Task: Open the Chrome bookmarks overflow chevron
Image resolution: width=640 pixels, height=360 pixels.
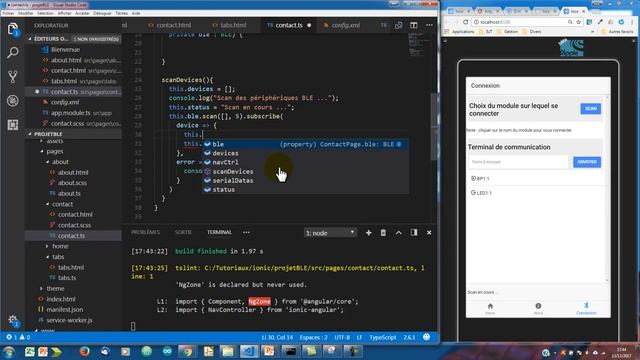Action: (593, 32)
